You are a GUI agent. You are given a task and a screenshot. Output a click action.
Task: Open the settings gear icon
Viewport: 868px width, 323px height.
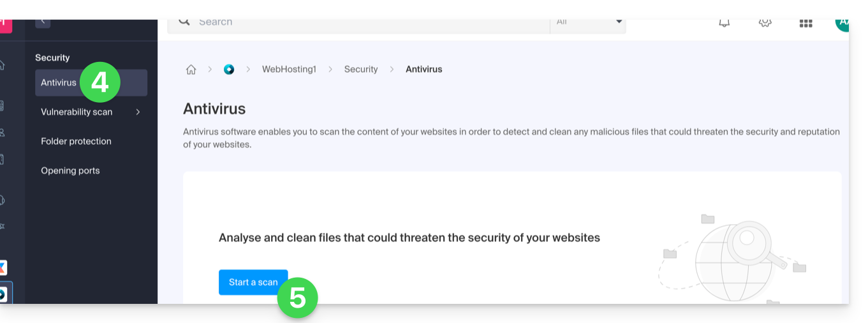(x=765, y=22)
